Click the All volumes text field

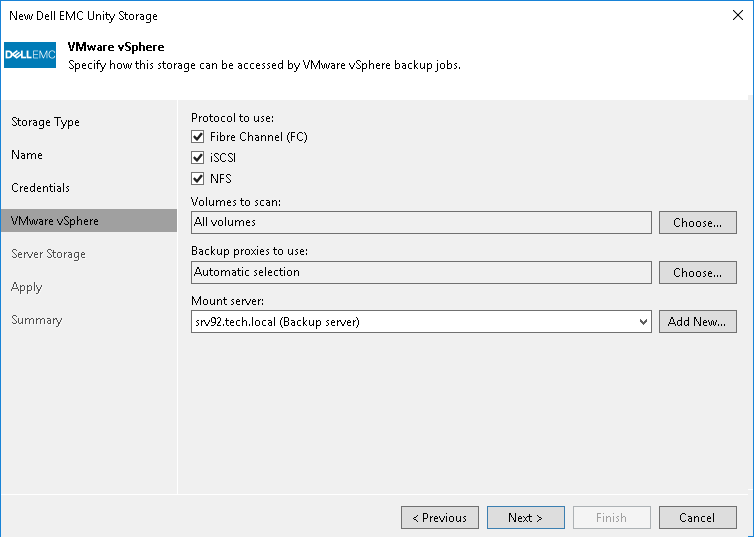coord(421,223)
